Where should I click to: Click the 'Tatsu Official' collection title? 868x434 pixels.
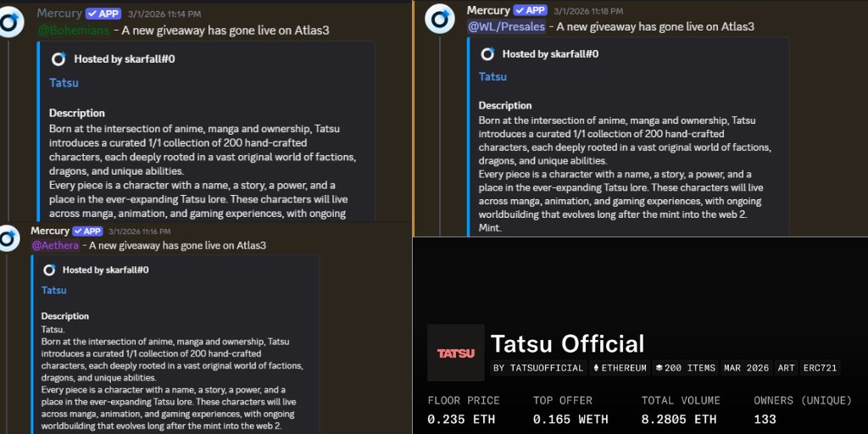567,344
